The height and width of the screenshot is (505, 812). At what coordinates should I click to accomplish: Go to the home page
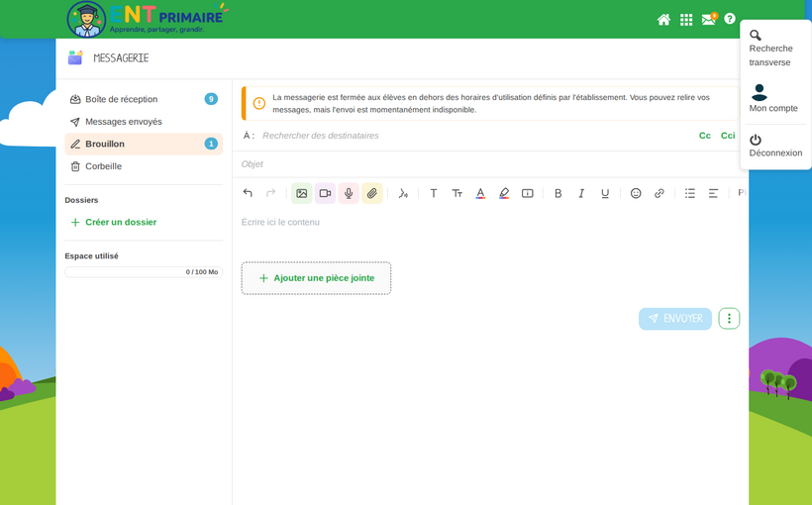pos(663,20)
